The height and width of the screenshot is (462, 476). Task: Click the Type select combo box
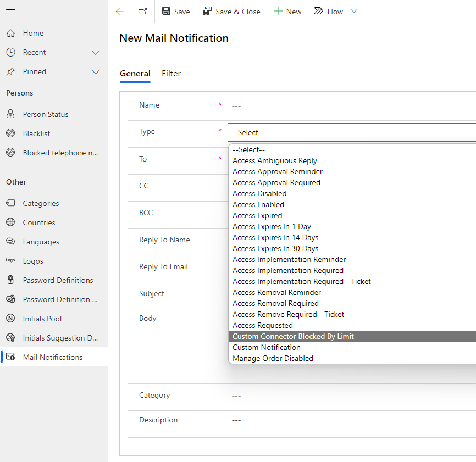point(352,132)
